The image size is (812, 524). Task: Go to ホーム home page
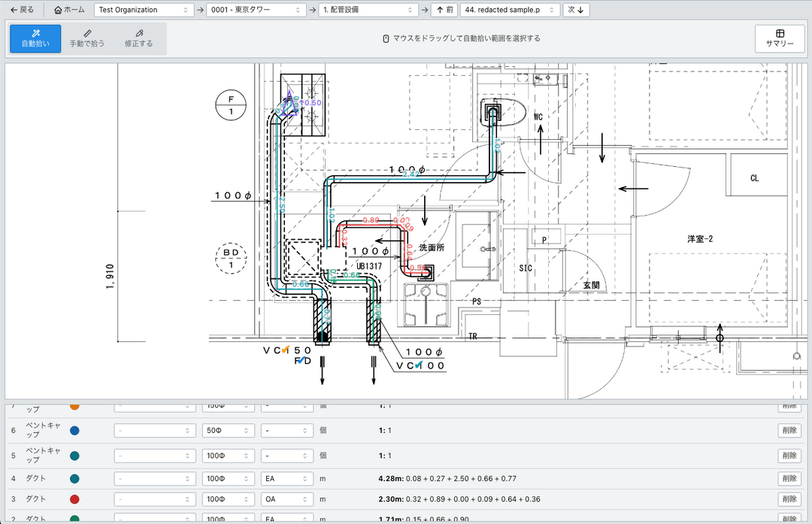pos(69,10)
